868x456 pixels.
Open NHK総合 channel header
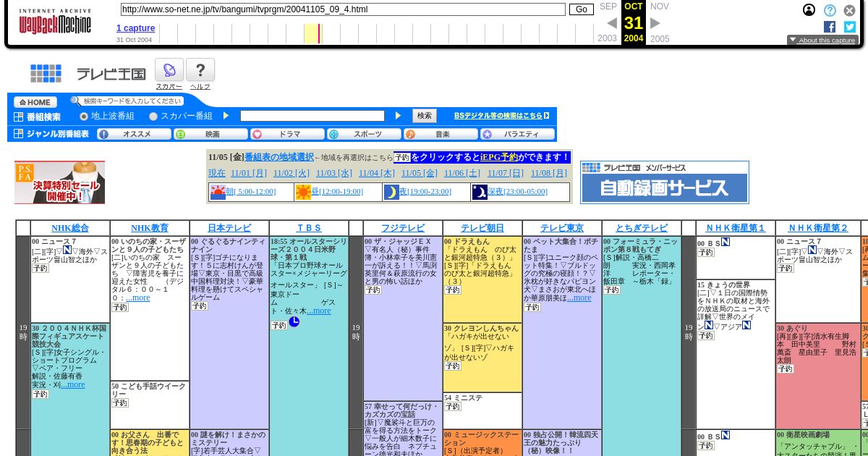70,228
